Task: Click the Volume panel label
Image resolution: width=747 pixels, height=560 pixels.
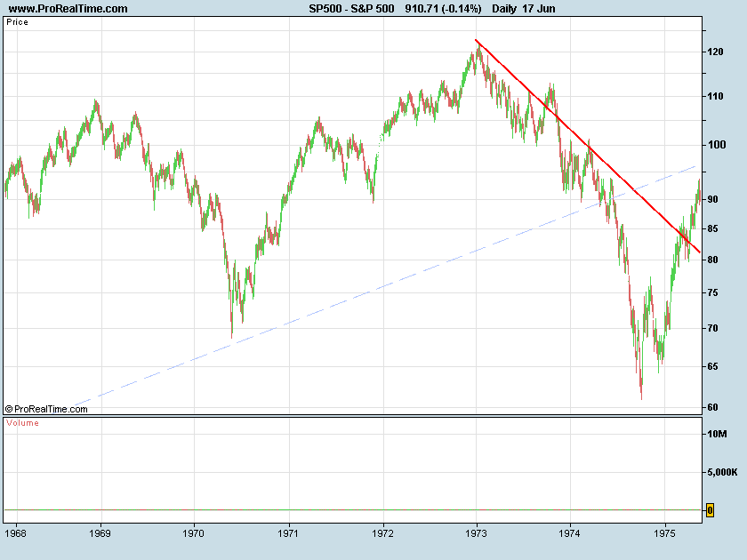Action: coord(22,423)
